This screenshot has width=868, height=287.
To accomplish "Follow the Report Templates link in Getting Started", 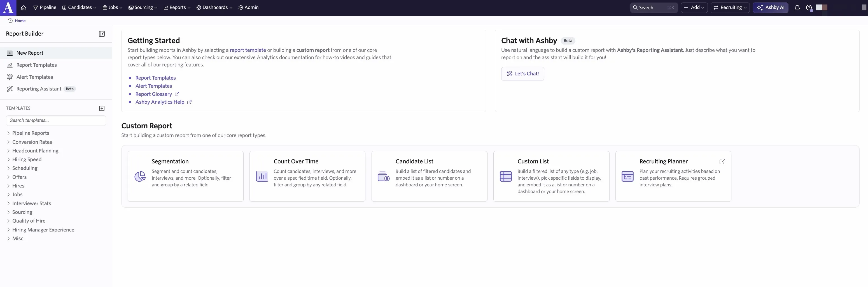I will 156,78.
